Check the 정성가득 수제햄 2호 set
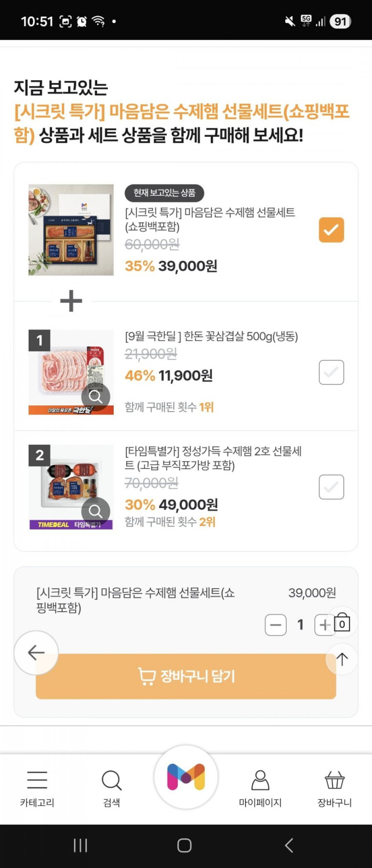Viewport: 372px width, 868px height. click(x=331, y=487)
